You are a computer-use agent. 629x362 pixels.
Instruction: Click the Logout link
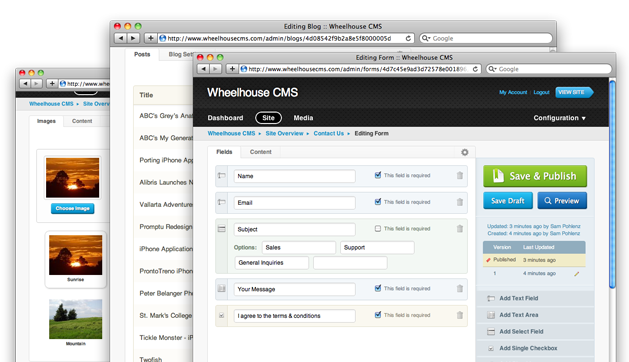[x=541, y=92]
